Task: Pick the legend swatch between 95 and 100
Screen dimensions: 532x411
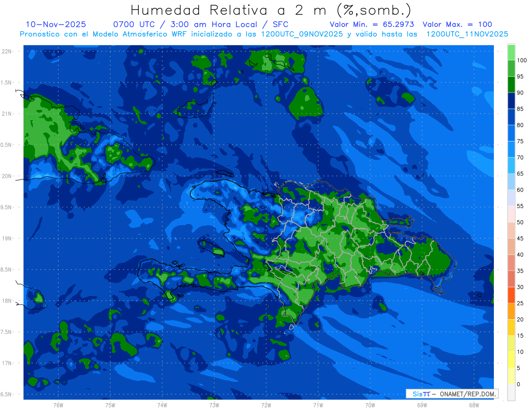Action: tap(511, 68)
